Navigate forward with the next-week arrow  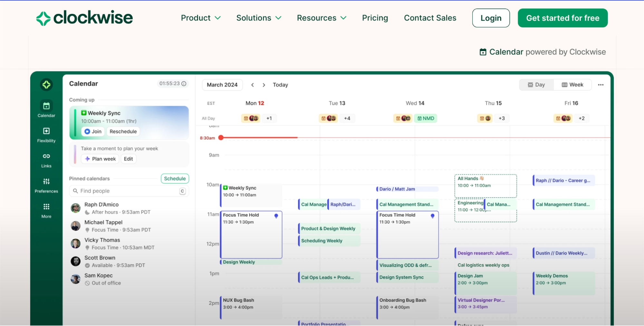[264, 85]
